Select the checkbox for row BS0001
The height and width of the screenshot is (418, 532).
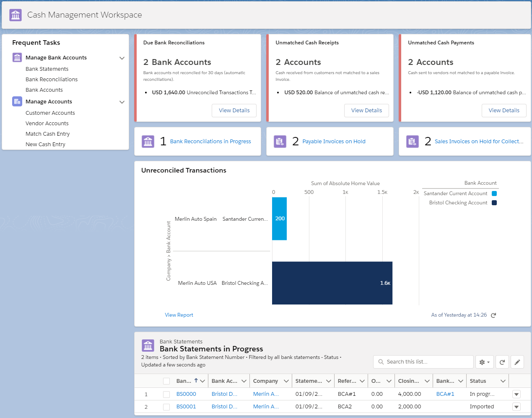(x=166, y=407)
